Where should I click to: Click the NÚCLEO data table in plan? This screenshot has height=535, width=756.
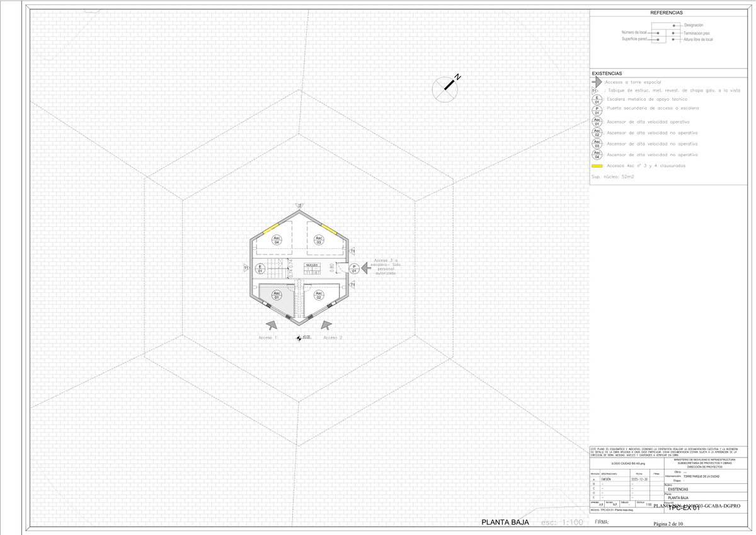coord(312,269)
